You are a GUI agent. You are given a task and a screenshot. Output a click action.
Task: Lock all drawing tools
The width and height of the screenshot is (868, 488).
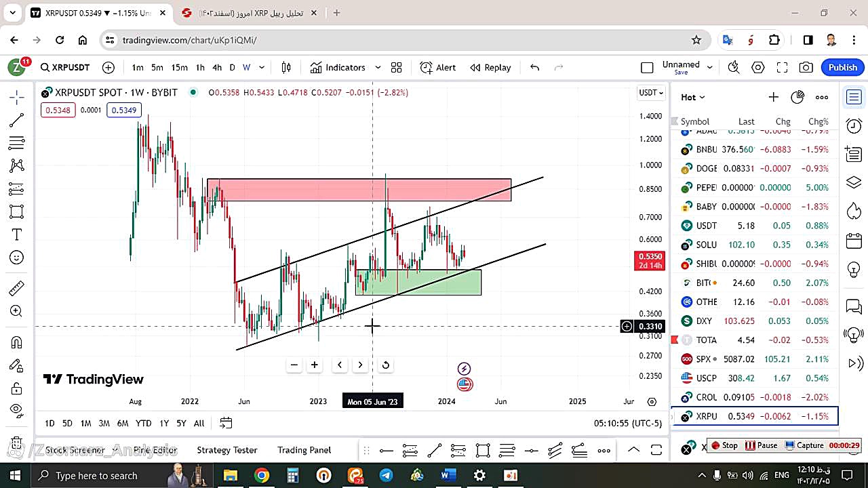click(x=17, y=388)
